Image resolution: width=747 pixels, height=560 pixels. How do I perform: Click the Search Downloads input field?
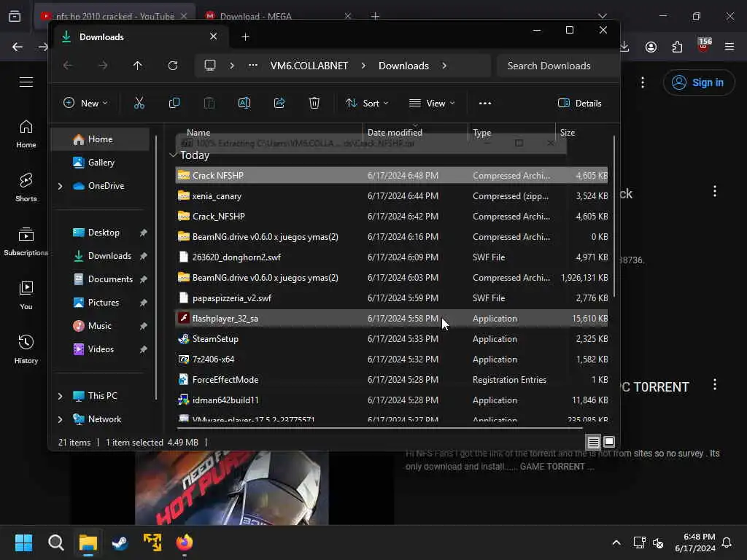tap(557, 66)
